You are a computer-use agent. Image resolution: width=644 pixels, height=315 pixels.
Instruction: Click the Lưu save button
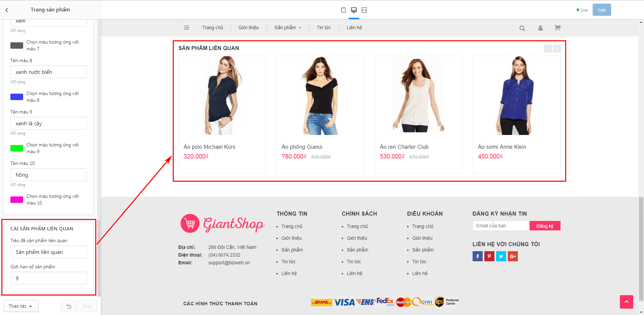[602, 10]
